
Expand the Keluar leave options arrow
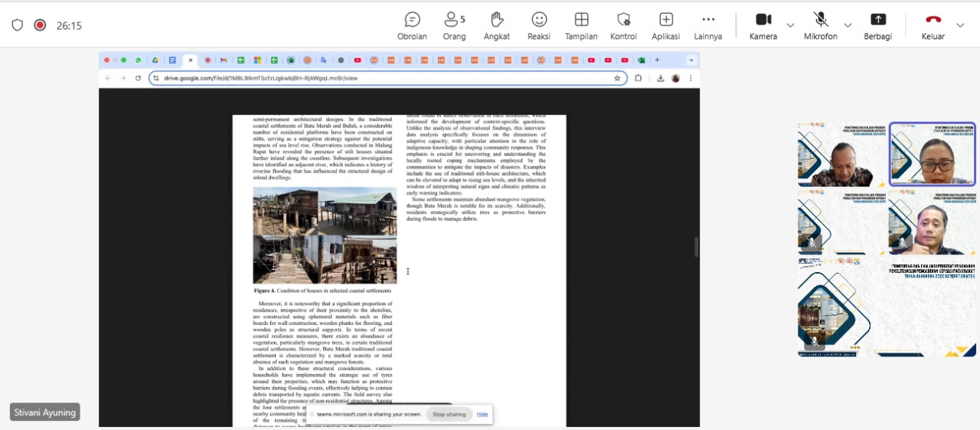tap(960, 25)
